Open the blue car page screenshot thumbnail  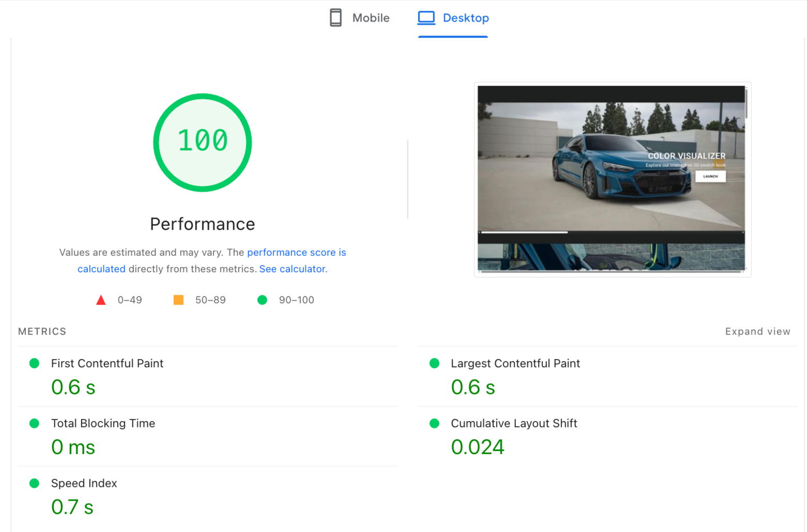click(612, 179)
